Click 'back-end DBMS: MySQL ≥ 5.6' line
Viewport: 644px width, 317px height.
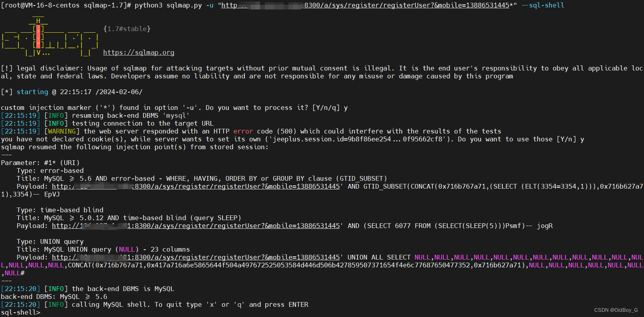[x=54, y=297]
